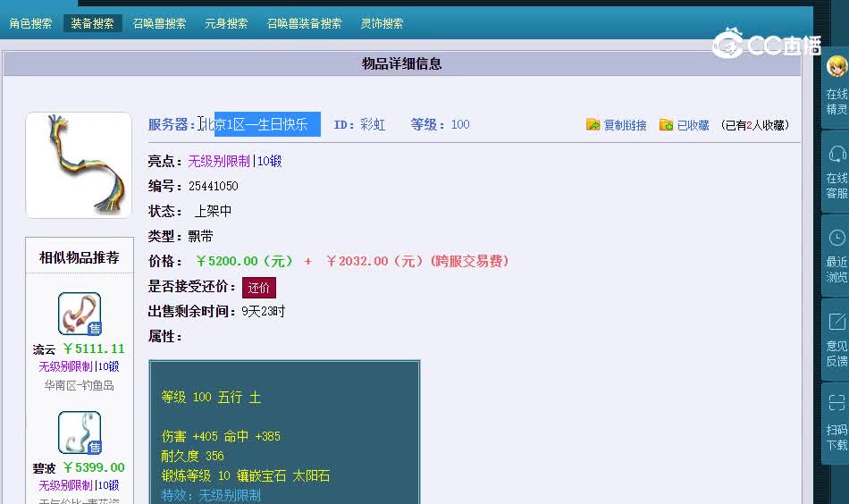Click the 复制链接 folder icon

[x=593, y=124]
